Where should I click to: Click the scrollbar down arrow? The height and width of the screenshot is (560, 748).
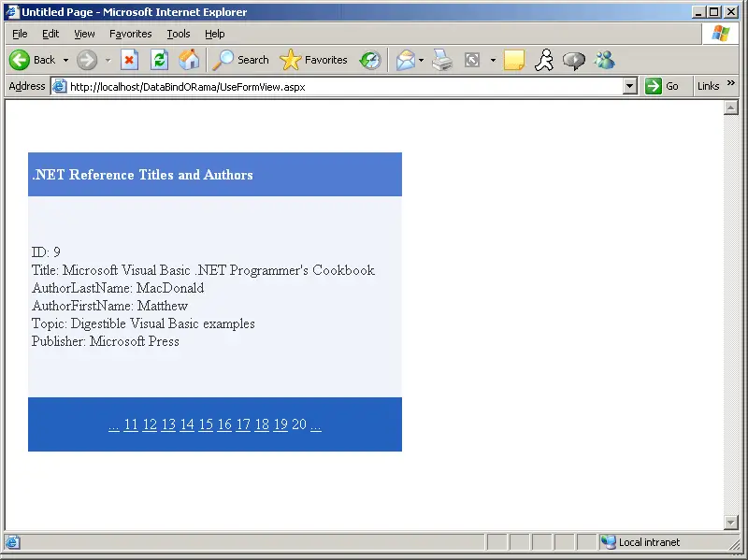pyautogui.click(x=730, y=523)
